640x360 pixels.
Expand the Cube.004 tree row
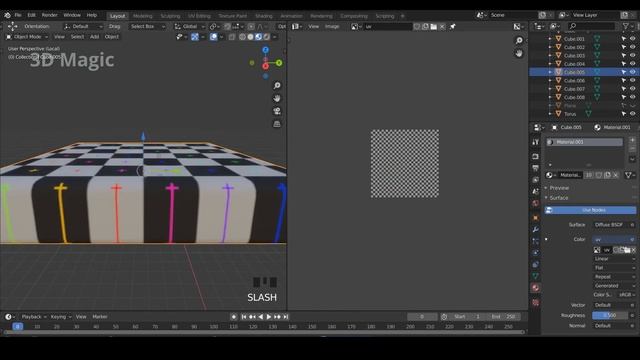click(550, 64)
